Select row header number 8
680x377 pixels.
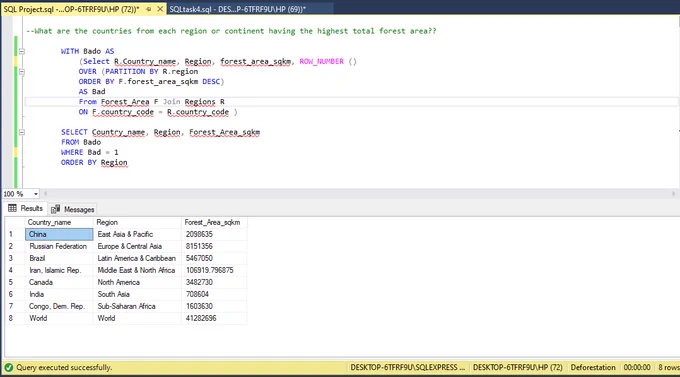coord(15,318)
